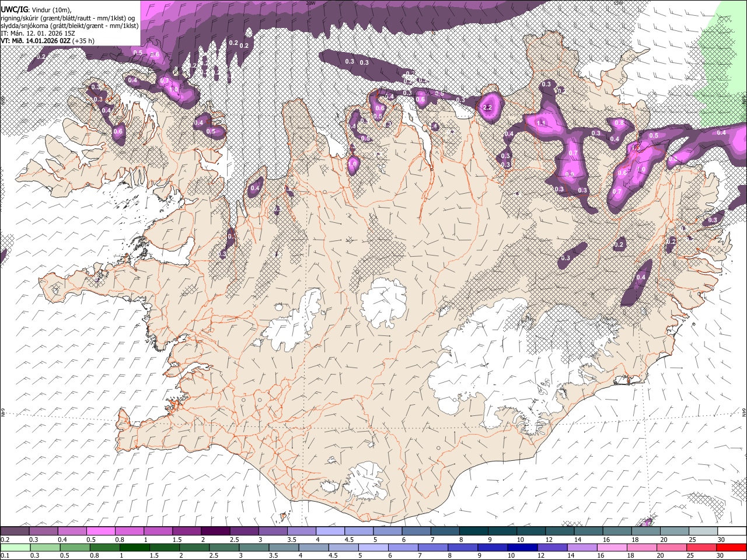Pick the blue rain swatch between 8 and 9
The width and height of the screenshot is (747, 560).
click(x=463, y=547)
